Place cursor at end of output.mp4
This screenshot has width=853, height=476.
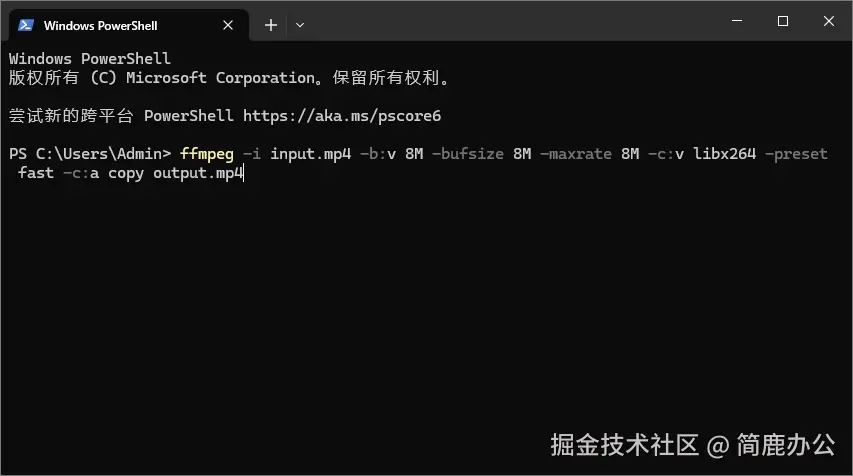243,173
